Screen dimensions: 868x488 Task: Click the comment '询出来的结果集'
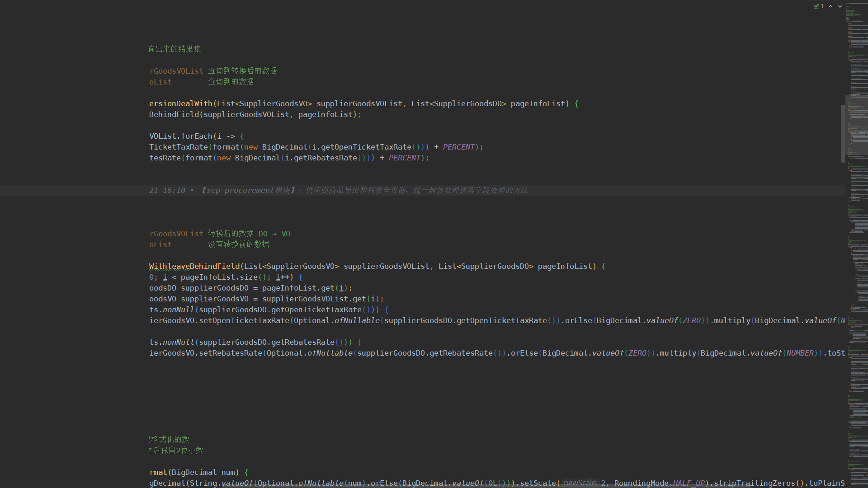(175, 49)
